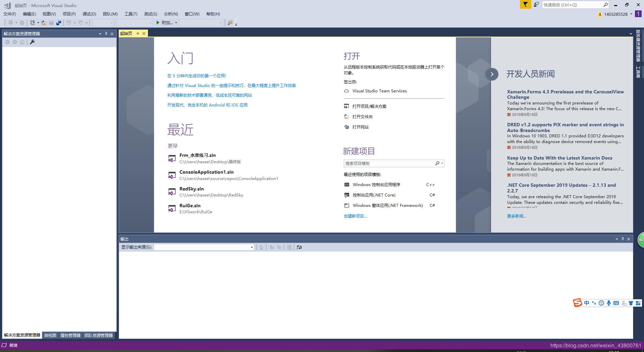The height and width of the screenshot is (352, 644).
Task: Toggle auto-hide pin on Output panel
Action: 623,239
